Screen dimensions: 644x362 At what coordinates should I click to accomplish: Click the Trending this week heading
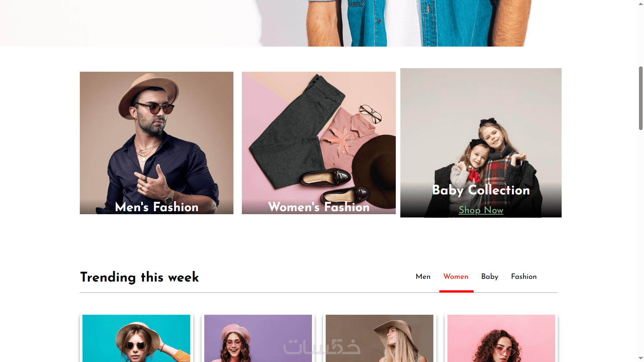click(x=140, y=277)
